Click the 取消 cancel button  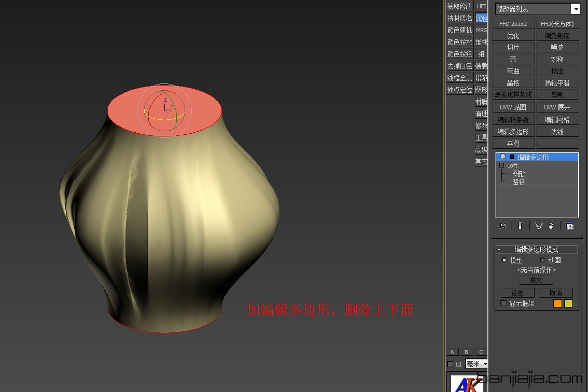[556, 293]
